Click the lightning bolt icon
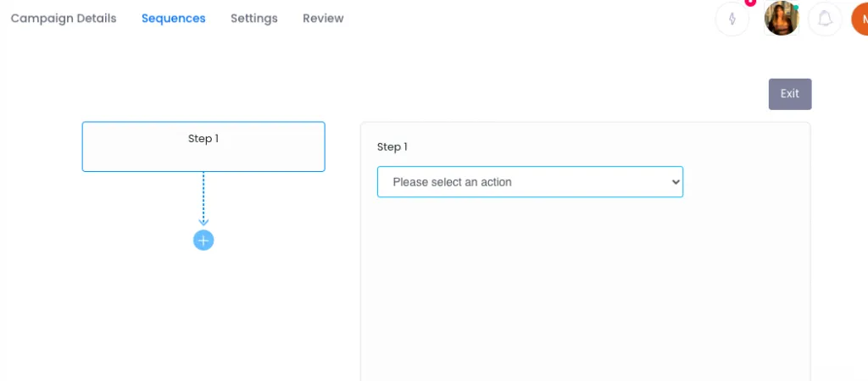Image resolution: width=868 pixels, height=381 pixels. pos(732,19)
